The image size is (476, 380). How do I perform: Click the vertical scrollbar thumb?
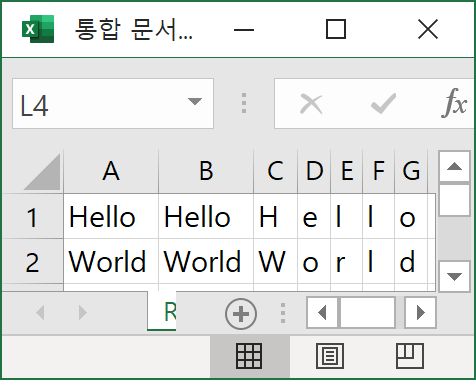(454, 200)
